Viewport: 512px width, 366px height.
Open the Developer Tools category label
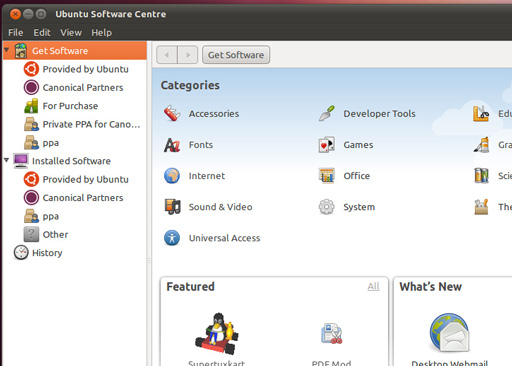pyautogui.click(x=379, y=114)
